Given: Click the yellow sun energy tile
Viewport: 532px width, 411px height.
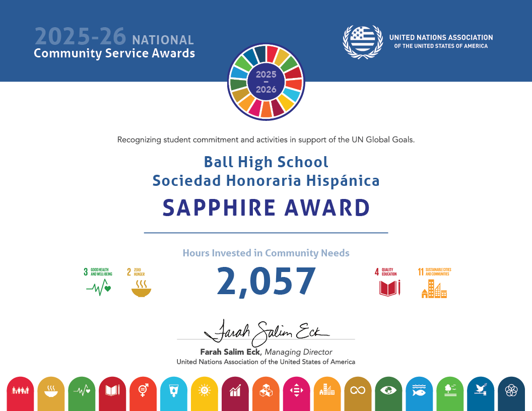Looking at the screenshot, I should [x=205, y=394].
